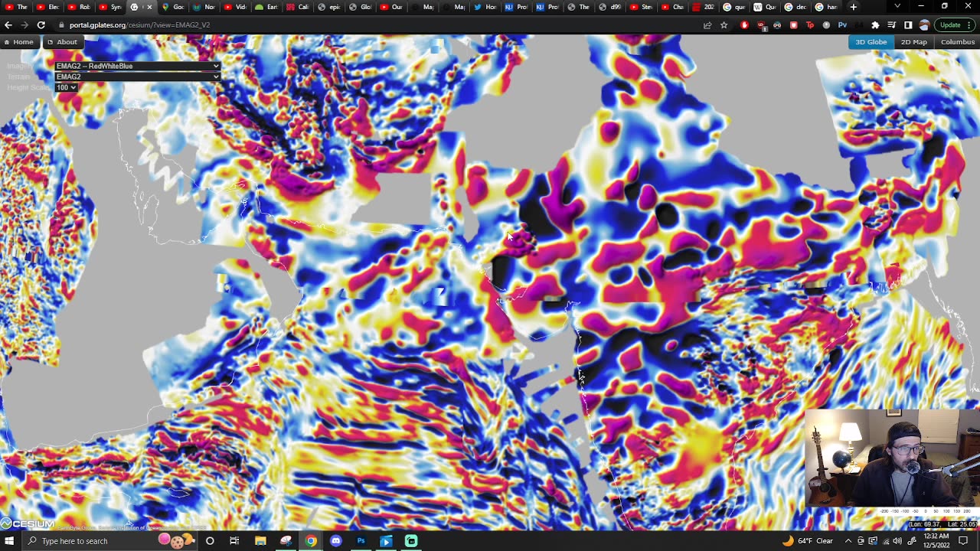Open Discord from taskbar
The width and height of the screenshot is (980, 551).
336,541
